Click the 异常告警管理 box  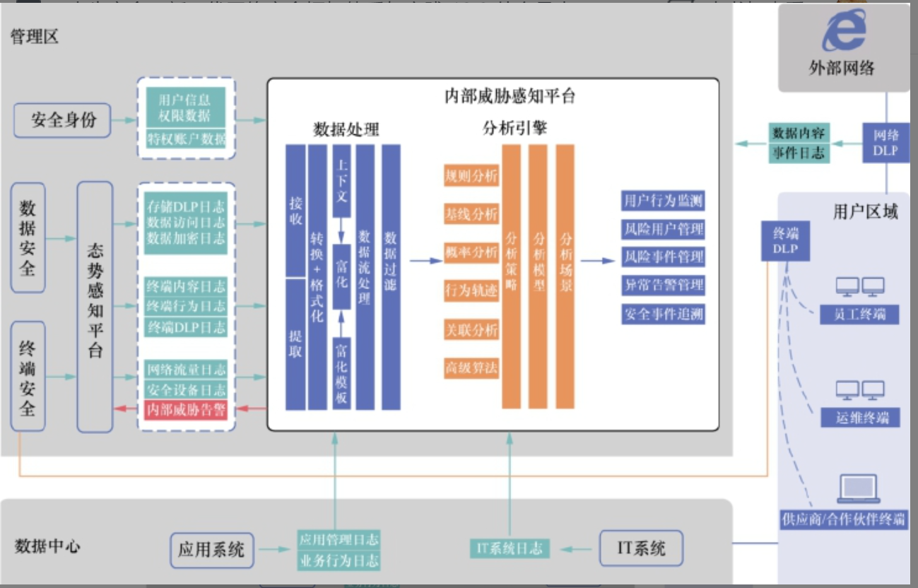pos(663,285)
